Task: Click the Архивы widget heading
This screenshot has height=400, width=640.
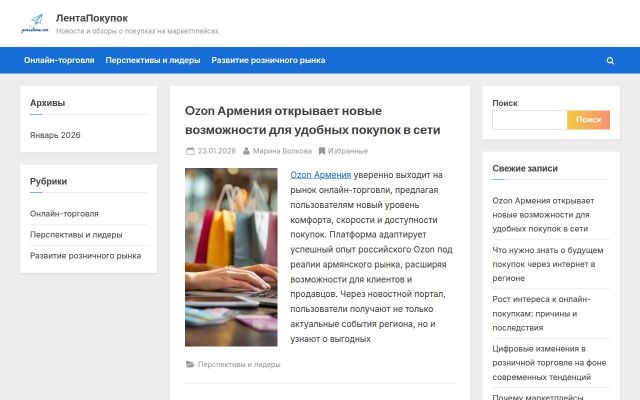Action: tap(47, 103)
